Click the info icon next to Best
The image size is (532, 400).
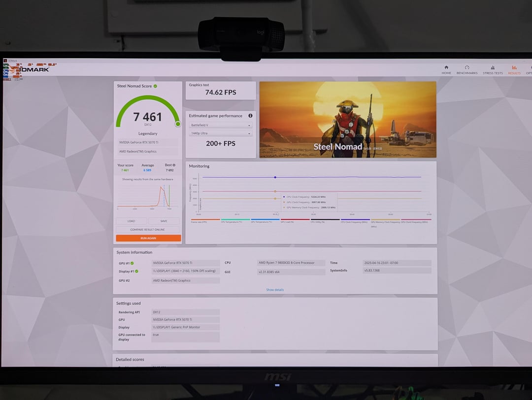(174, 165)
